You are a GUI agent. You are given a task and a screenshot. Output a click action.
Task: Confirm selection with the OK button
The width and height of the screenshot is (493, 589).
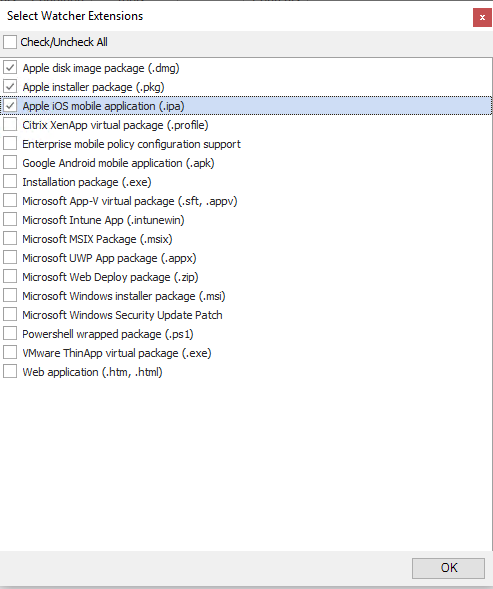tap(448, 568)
